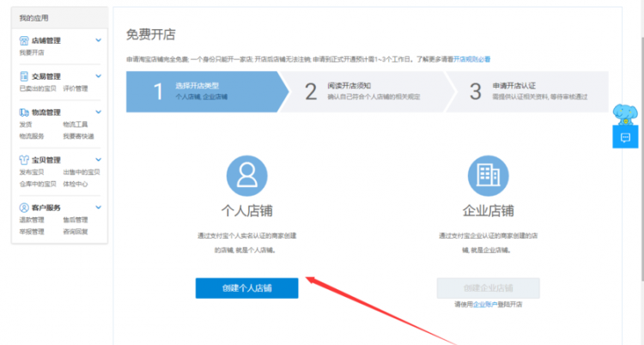Screen dimensions: 644x345
Task: Open the 客户服务 menu heading
Action: (46, 208)
